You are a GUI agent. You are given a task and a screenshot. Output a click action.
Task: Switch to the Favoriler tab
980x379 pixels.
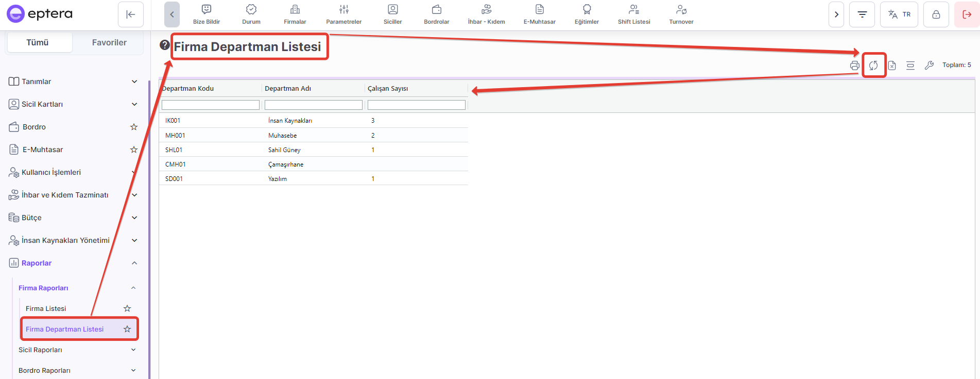click(x=109, y=42)
